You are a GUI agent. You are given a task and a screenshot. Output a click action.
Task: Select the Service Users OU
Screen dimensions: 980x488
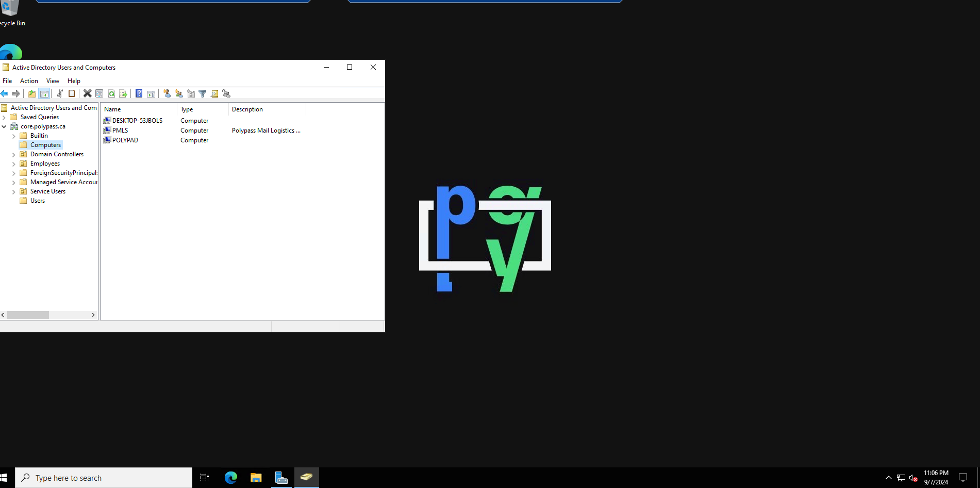tap(47, 191)
